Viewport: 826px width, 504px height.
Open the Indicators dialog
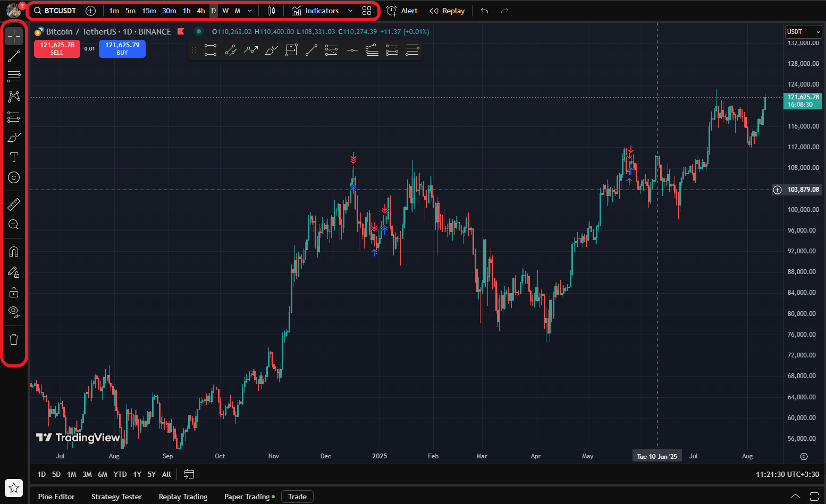(315, 11)
